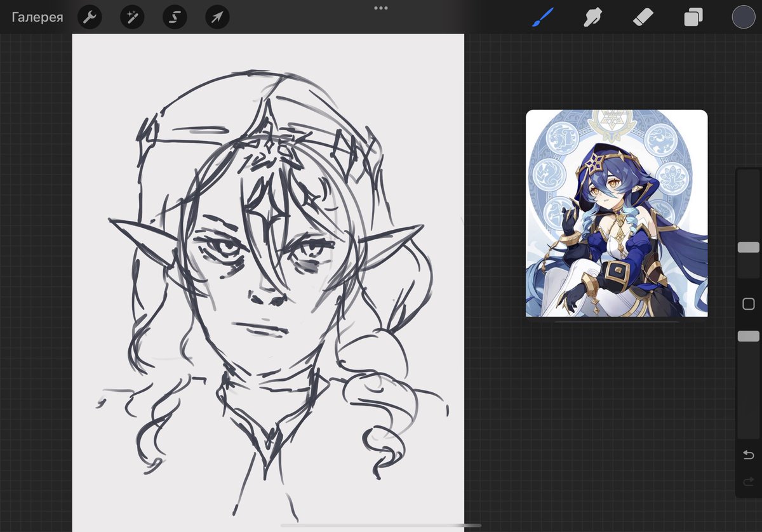Open the Actions wrench menu

pyautogui.click(x=90, y=17)
